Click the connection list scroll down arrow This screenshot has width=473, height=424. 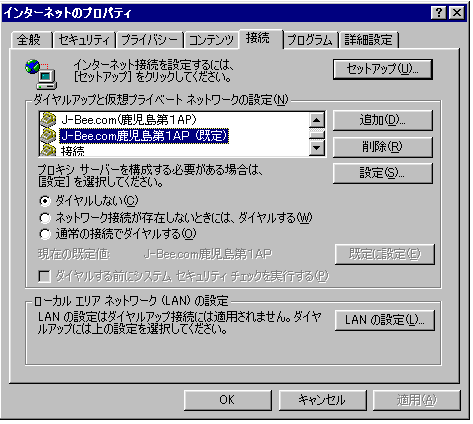point(317,148)
